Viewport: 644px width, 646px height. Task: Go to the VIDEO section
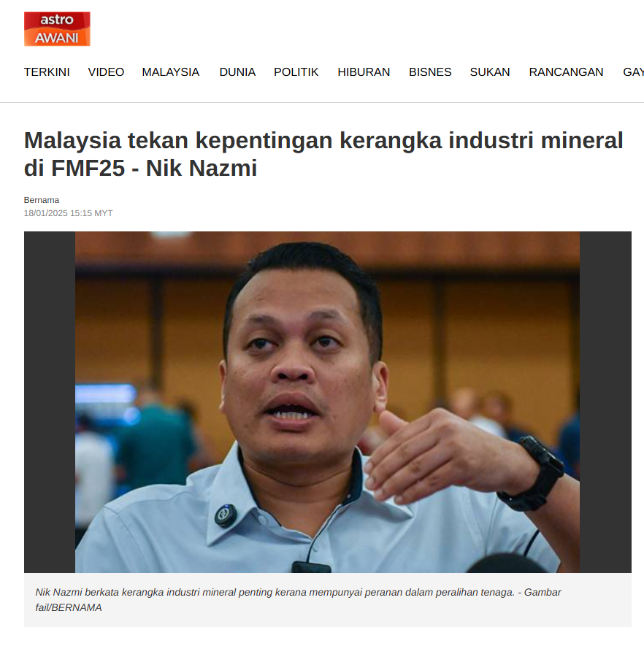pyautogui.click(x=106, y=72)
